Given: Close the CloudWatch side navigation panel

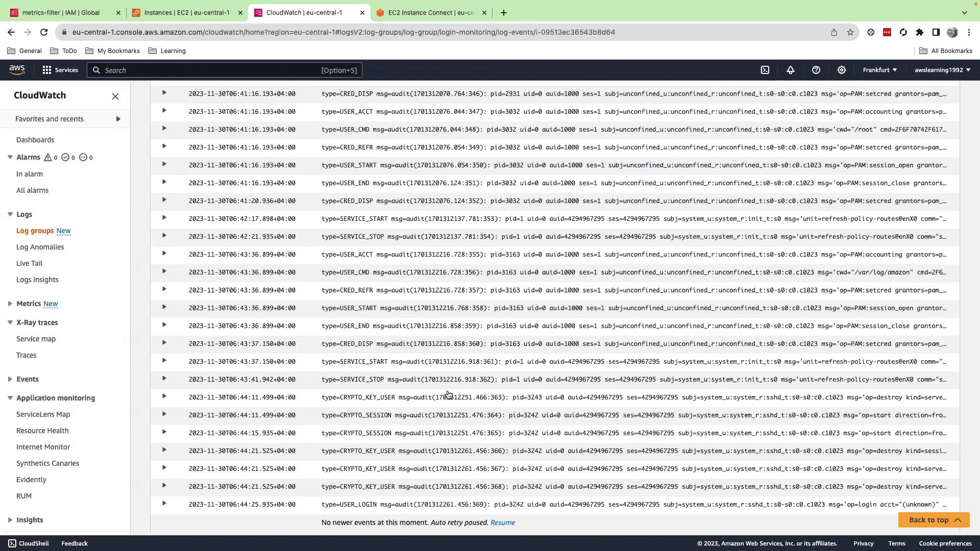Looking at the screenshot, I should click(x=115, y=96).
